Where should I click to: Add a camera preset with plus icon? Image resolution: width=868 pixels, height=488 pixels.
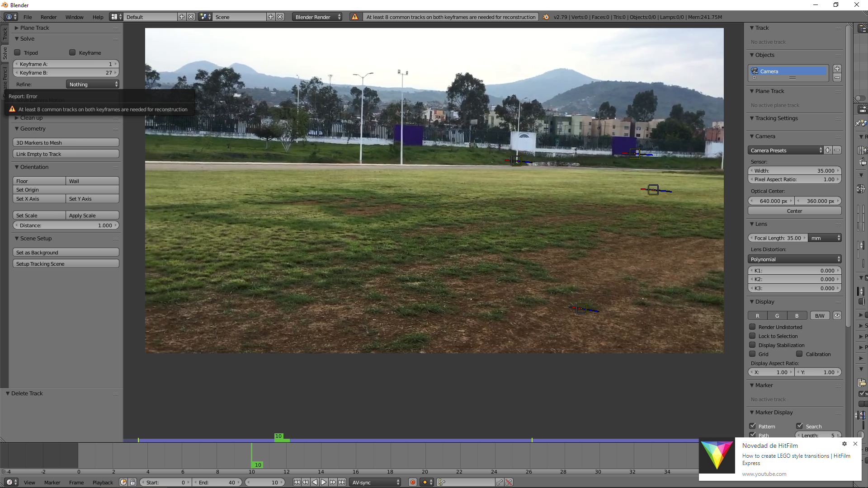tap(828, 150)
